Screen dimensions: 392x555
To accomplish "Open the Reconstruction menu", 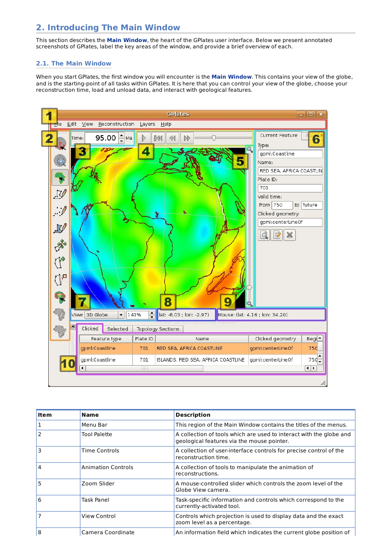I will 116,124.
